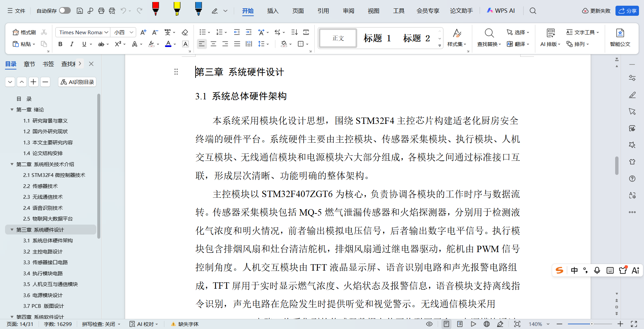Click the Save icon in title bar

80,11
